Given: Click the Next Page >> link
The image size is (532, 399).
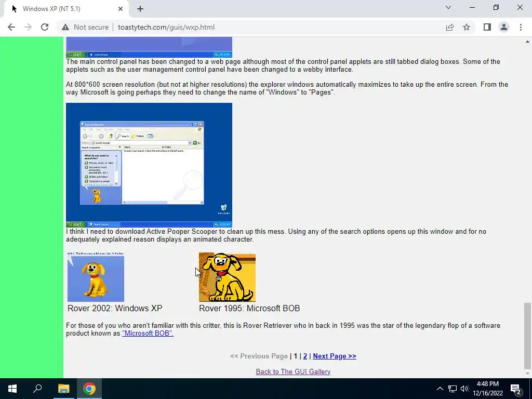Looking at the screenshot, I should coord(335,356).
